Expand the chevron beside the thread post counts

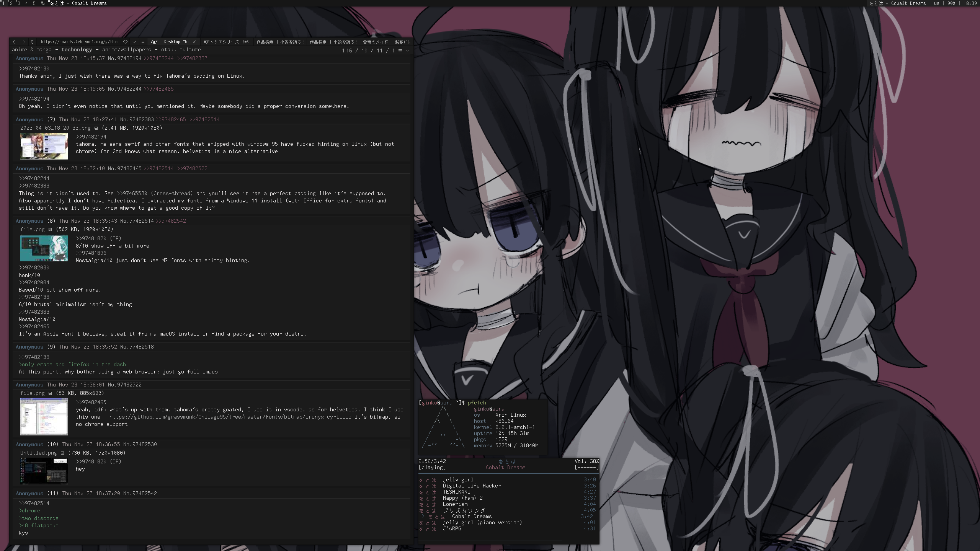[407, 51]
